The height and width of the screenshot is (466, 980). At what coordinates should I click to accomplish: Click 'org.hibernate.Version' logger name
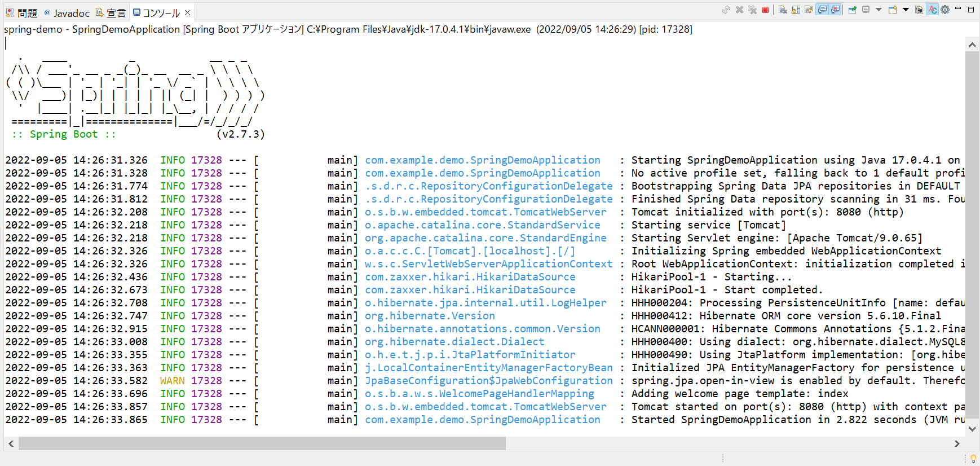(430, 316)
